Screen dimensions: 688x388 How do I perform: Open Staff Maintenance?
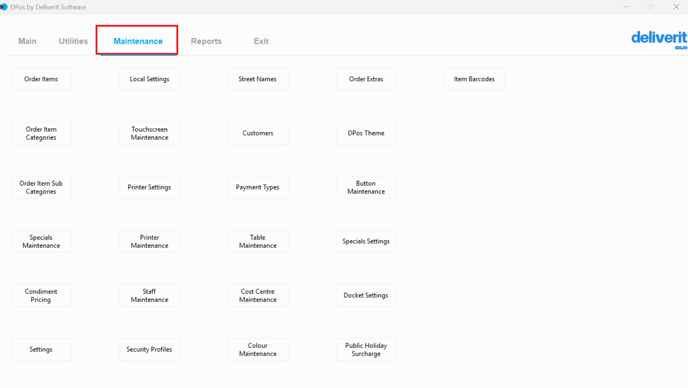150,295
